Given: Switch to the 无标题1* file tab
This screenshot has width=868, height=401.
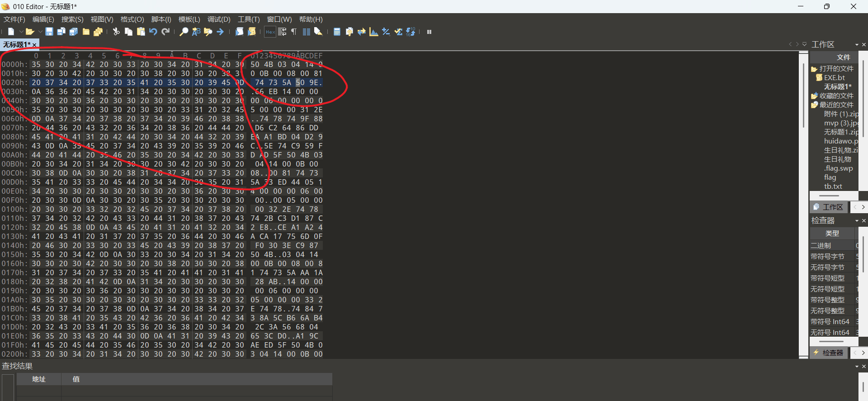Looking at the screenshot, I should coord(17,44).
